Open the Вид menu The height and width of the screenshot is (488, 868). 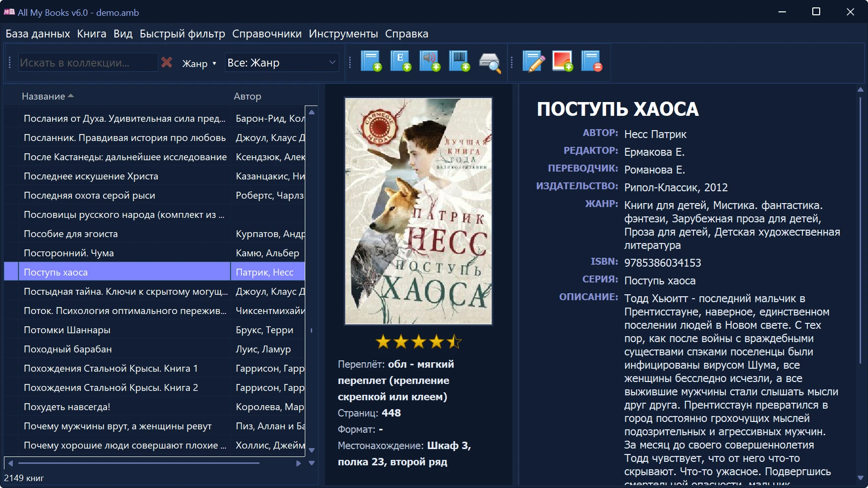[x=123, y=34]
